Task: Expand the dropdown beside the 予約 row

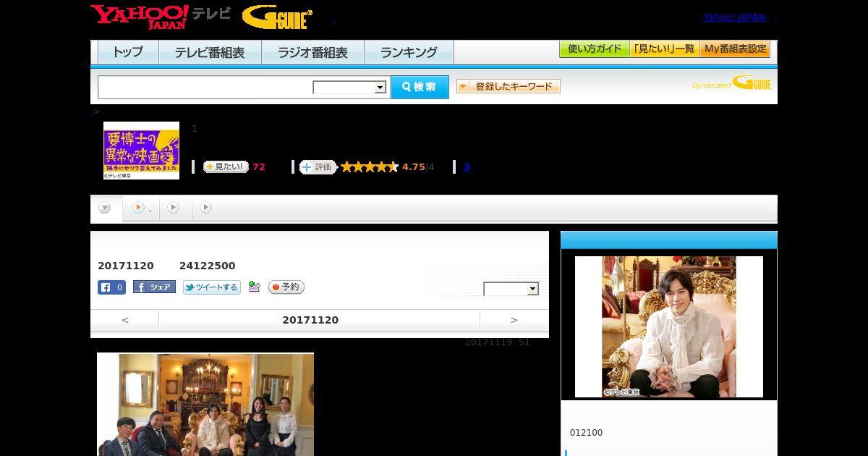Action: [x=511, y=289]
